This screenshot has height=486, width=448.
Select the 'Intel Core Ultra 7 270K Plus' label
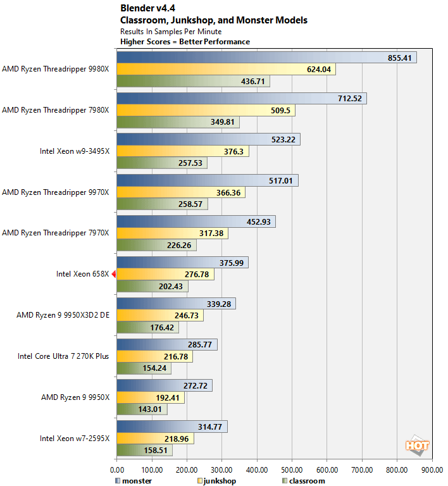(x=63, y=356)
